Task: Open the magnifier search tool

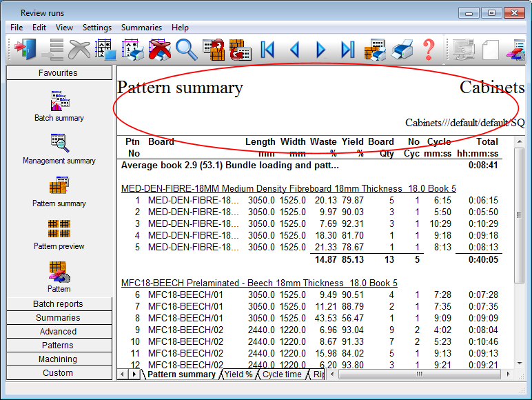Action: tap(186, 50)
